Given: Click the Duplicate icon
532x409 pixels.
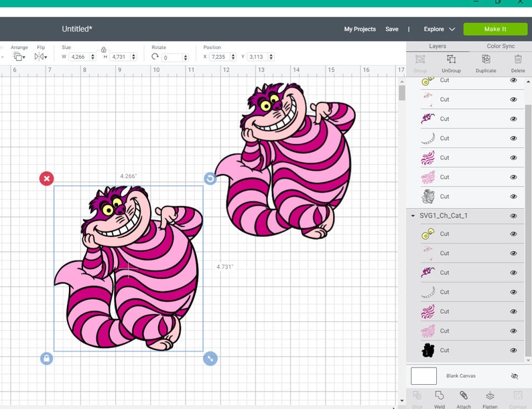Looking at the screenshot, I should [486, 60].
